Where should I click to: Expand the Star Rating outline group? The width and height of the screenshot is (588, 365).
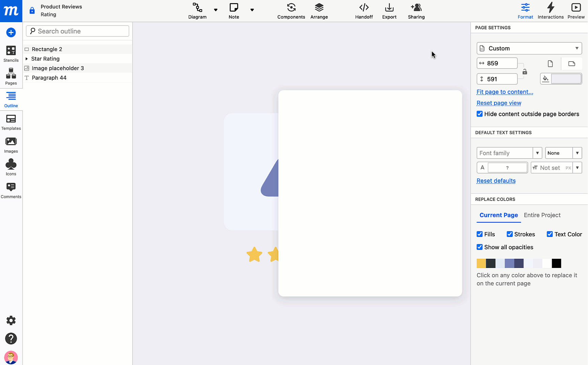coord(27,59)
